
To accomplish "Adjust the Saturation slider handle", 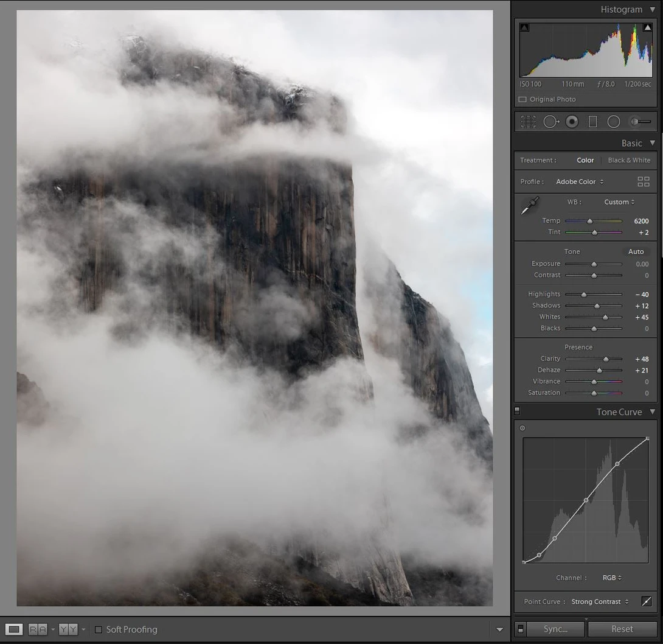I will pos(594,393).
